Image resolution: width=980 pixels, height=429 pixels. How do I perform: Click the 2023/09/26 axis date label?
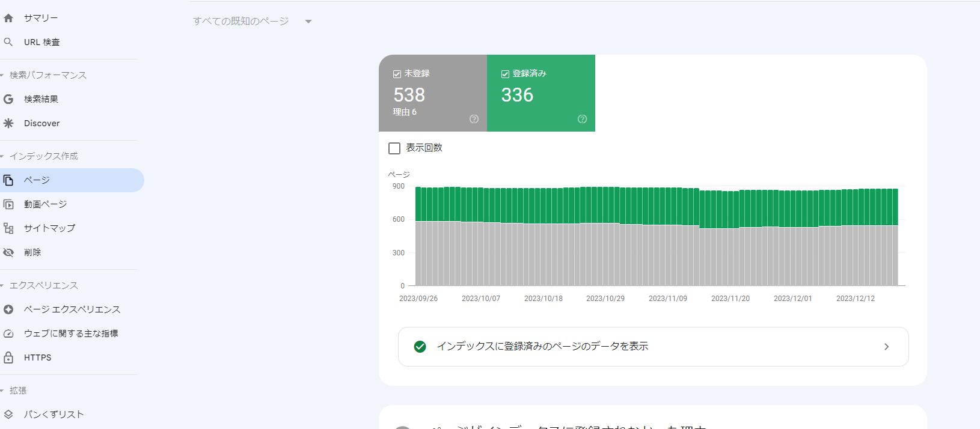point(418,299)
